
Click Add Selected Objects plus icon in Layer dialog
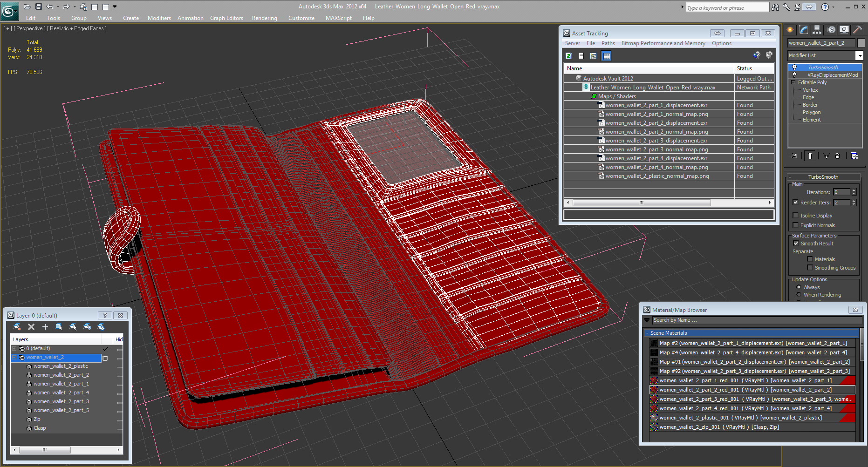pos(45,327)
